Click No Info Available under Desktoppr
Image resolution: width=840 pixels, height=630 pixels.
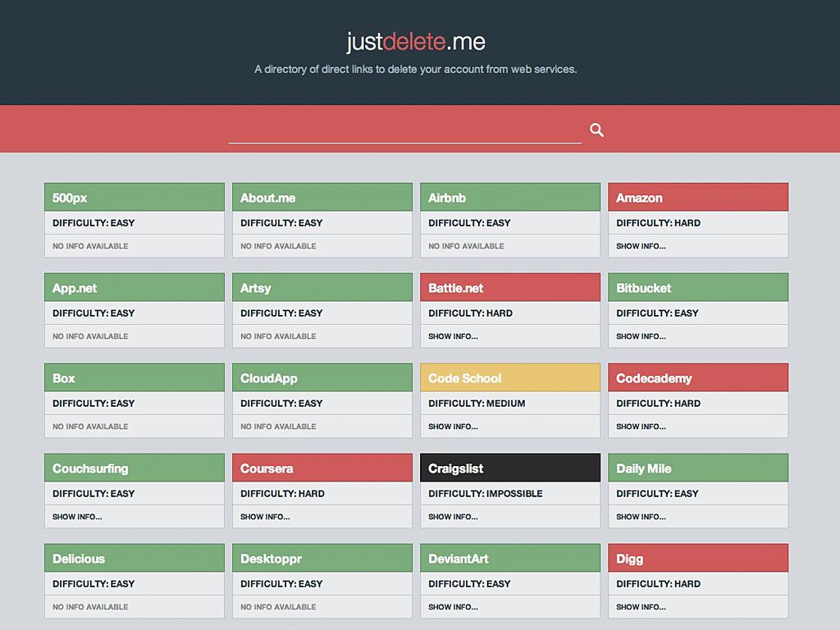pyautogui.click(x=278, y=607)
